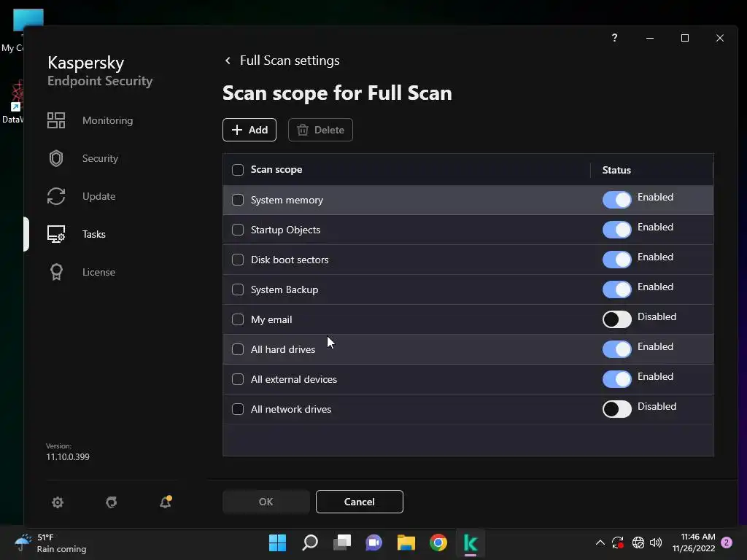The width and height of the screenshot is (747, 560).
Task: Return to Full Scan settings link
Action: 290,61
